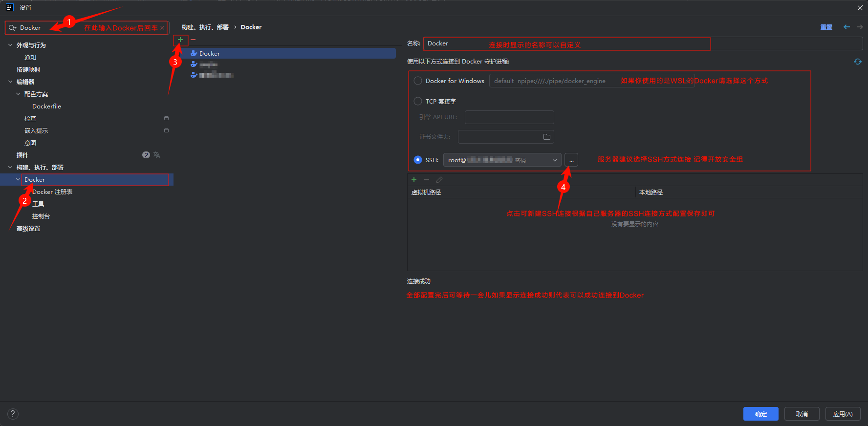Click the 取消 button
Image resolution: width=868 pixels, height=426 pixels.
(802, 414)
